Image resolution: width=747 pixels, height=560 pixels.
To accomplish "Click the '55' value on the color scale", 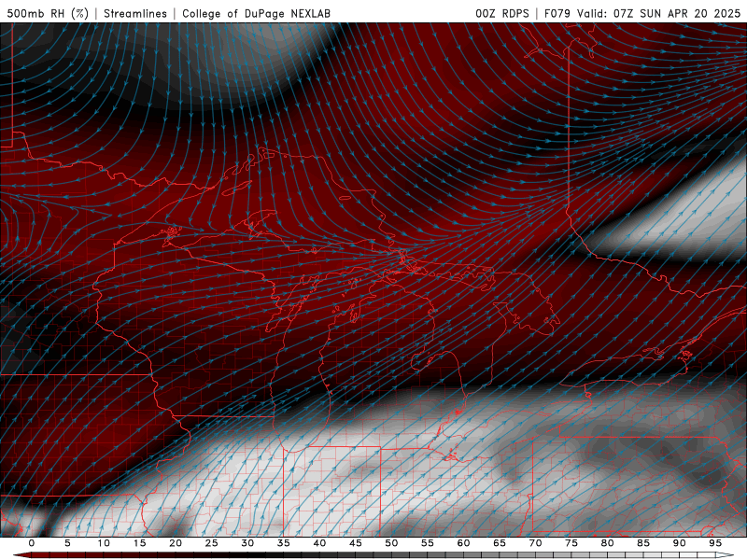I will click(428, 543).
